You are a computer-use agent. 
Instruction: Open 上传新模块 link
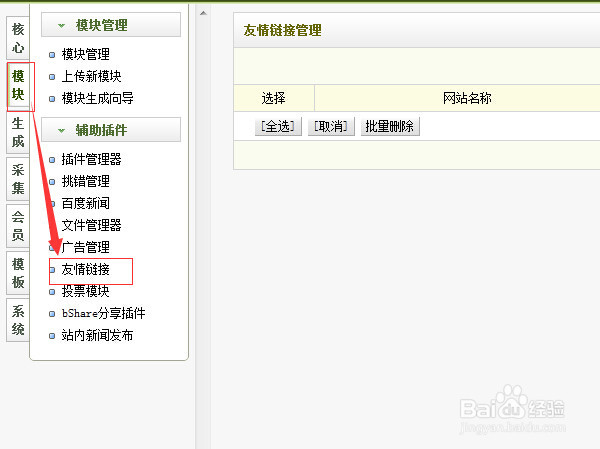click(91, 77)
